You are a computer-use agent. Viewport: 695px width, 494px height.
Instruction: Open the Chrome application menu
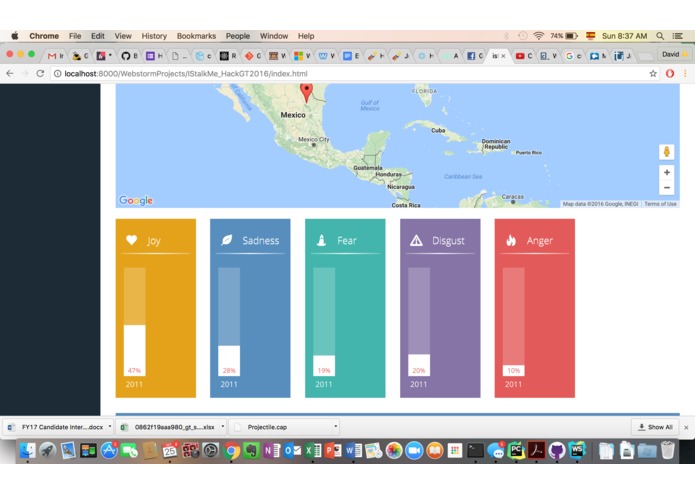pos(44,36)
